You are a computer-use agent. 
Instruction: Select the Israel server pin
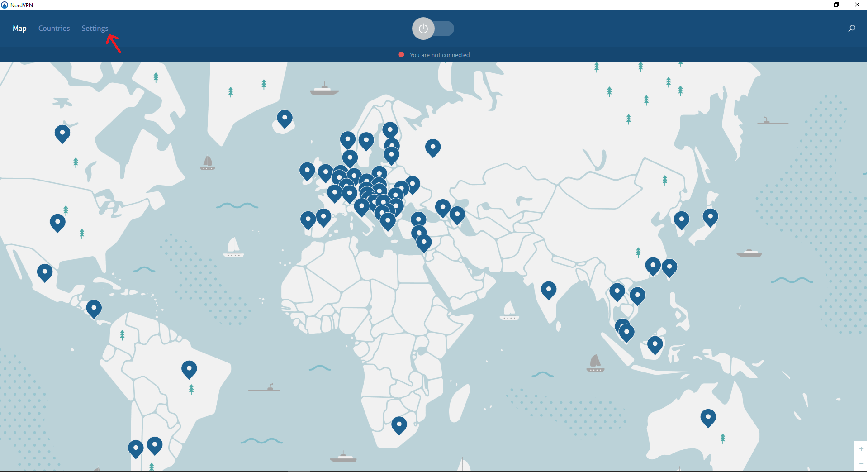tap(424, 243)
